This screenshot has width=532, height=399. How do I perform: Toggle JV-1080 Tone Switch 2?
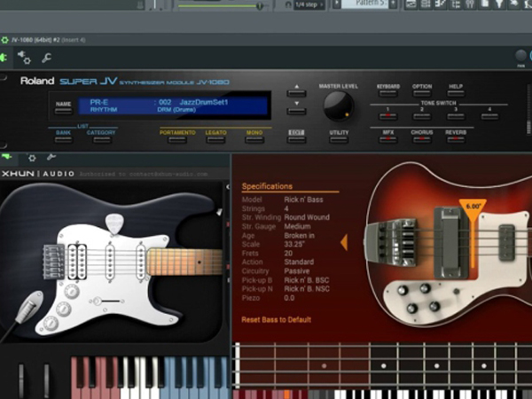(422, 116)
